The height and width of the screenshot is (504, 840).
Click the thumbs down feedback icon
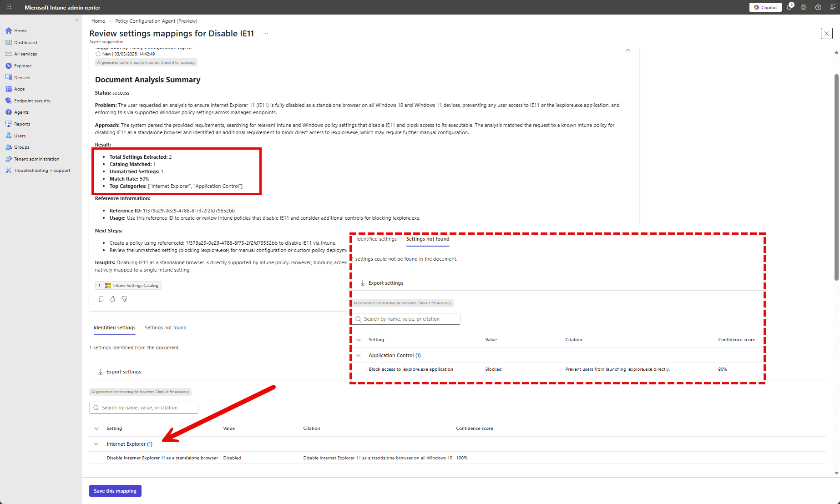pos(124,299)
